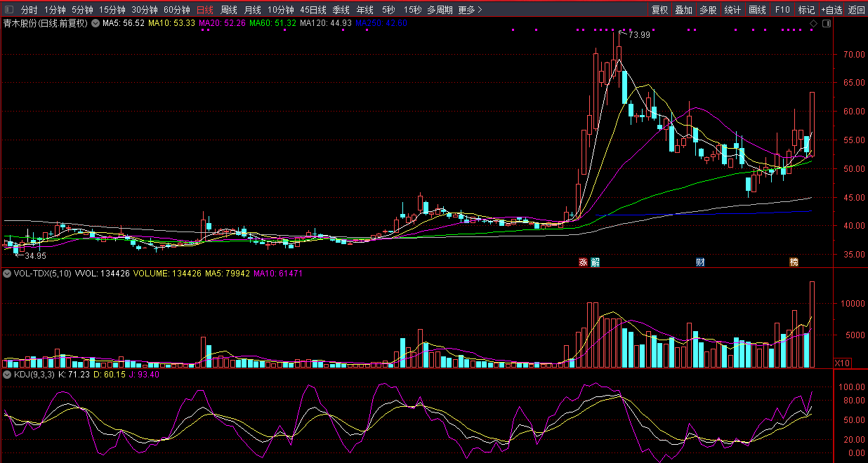
Task: Click the MA120: 44.93 label
Action: [x=326, y=23]
